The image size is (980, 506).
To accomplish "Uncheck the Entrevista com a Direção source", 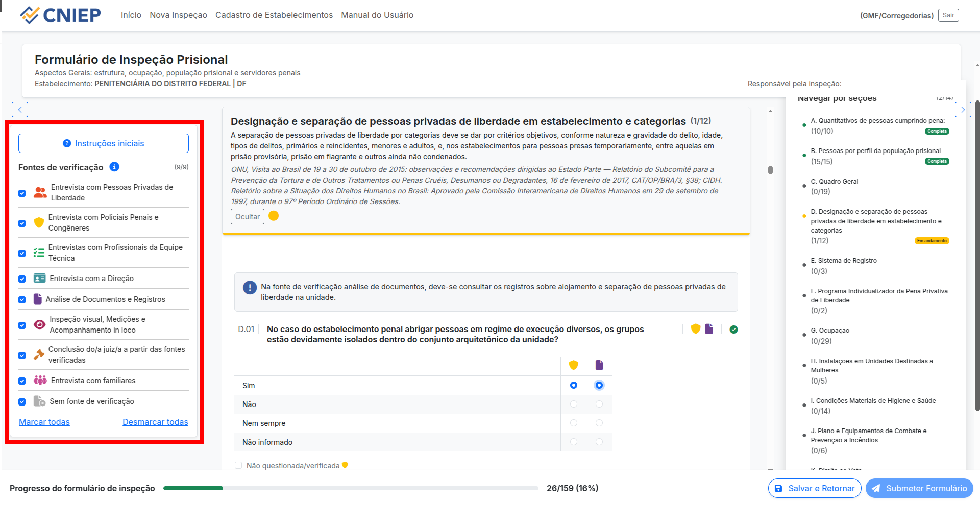I will pos(22,279).
